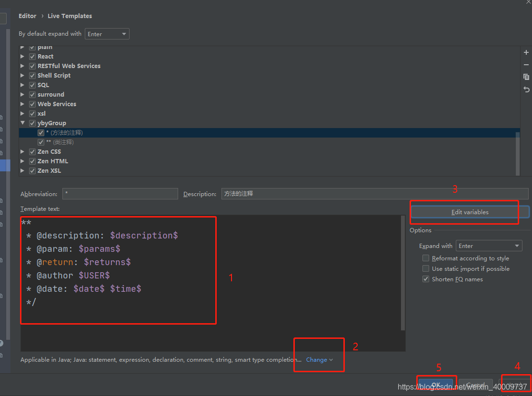Viewport: 532px width, 396px height.
Task: Enable Reformat according to style
Action: (425, 258)
